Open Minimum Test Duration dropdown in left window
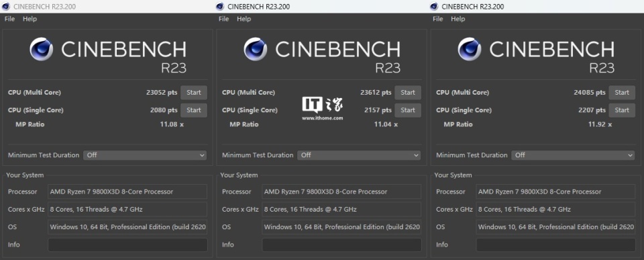The width and height of the screenshot is (644, 260). [145, 155]
